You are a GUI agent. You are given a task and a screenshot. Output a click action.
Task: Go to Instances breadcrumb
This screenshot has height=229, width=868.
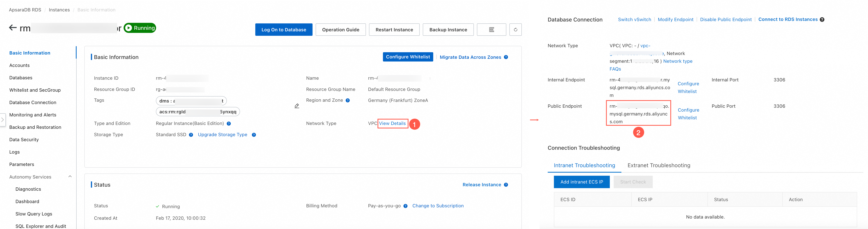point(59,10)
